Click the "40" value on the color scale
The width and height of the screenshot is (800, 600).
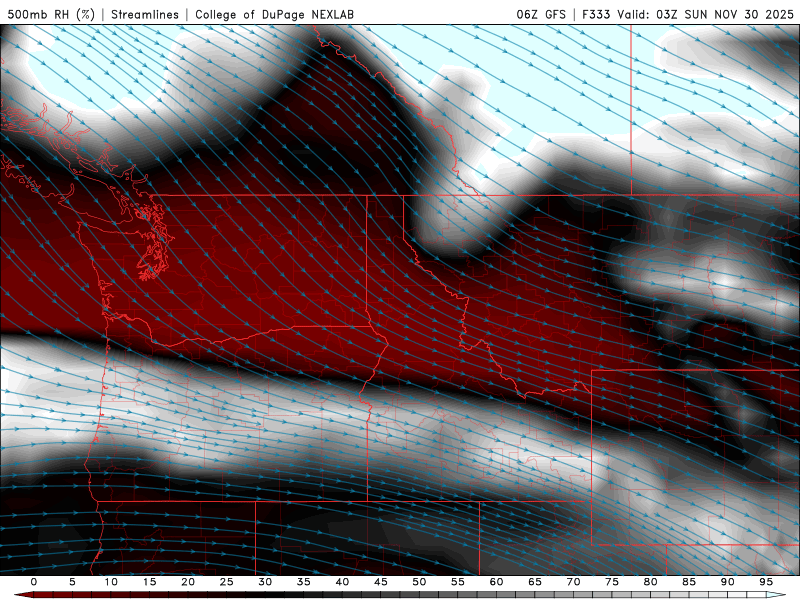click(x=342, y=582)
